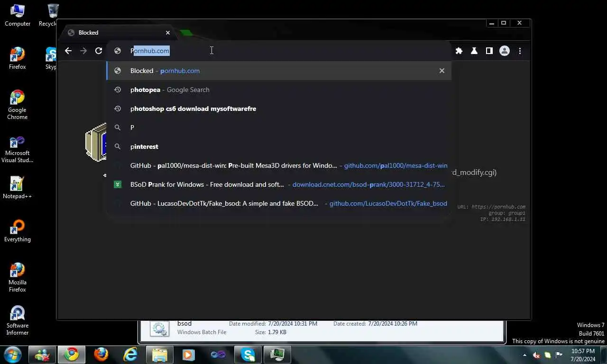Screen dimensions: 607x364
Task: Remove the Blocked suggestion with its X
Action: tap(442, 71)
